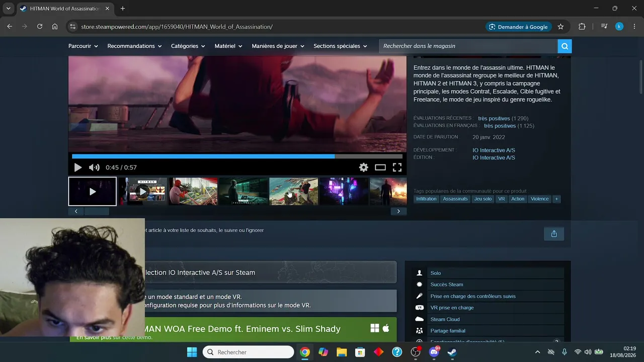644x362 pixels.
Task: Go back with browser back arrow
Action: 10,27
